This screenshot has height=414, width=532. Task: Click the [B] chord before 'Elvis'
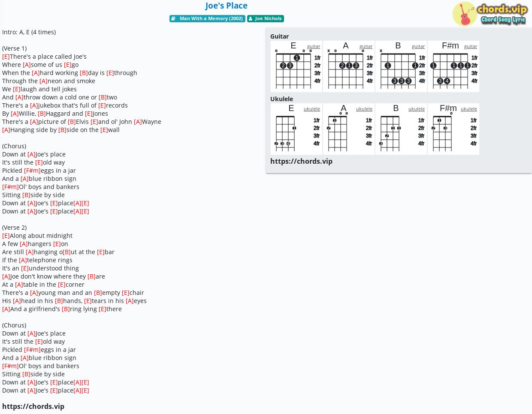(x=72, y=122)
